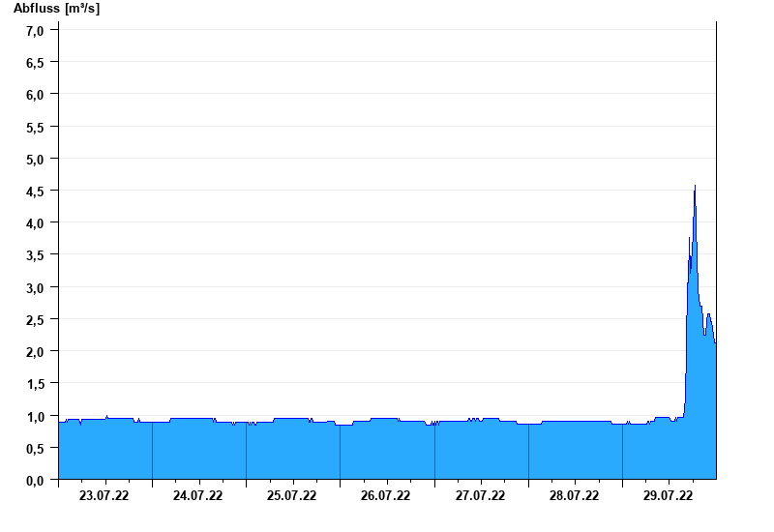This screenshot has height=532, width=774.
Task: Select the 3,5 y-axis label
Action: (x=35, y=256)
